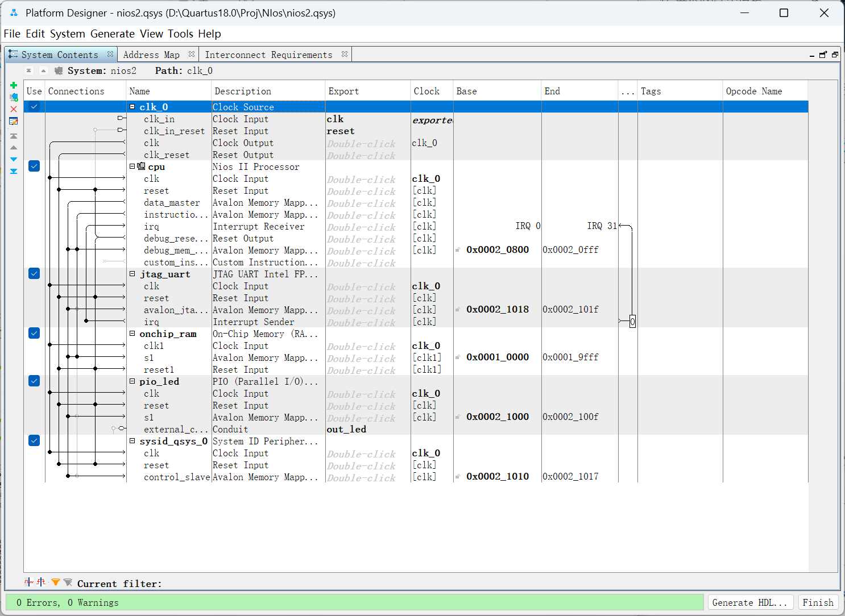Viewport: 845px width, 616px height.
Task: Close the Interconnect Requirements tab with its X
Action: point(345,54)
